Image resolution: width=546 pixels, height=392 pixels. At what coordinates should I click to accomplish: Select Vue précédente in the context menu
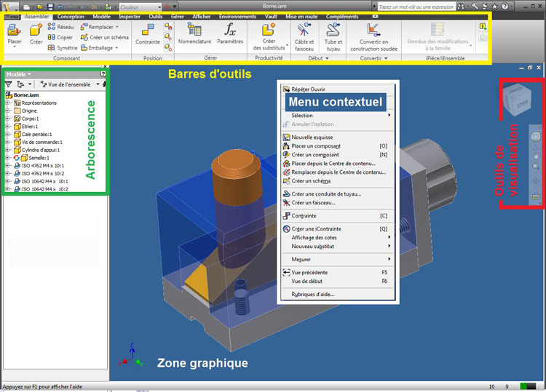click(x=309, y=272)
